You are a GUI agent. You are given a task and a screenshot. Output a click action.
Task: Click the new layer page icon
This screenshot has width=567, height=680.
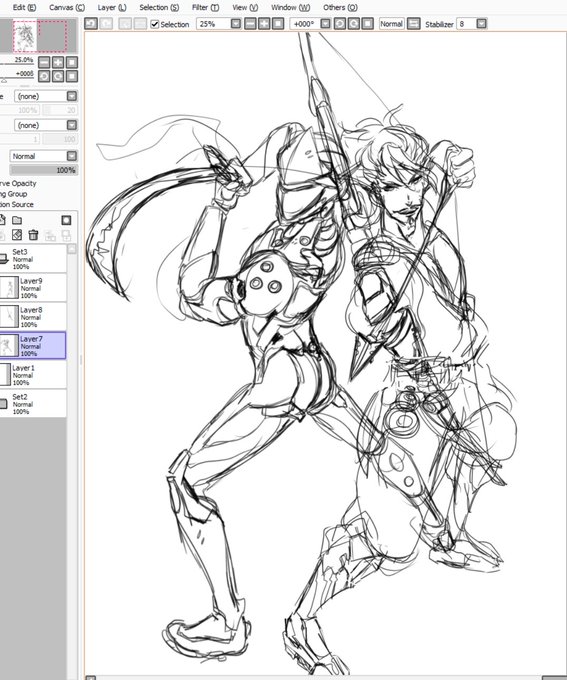pos(2,220)
